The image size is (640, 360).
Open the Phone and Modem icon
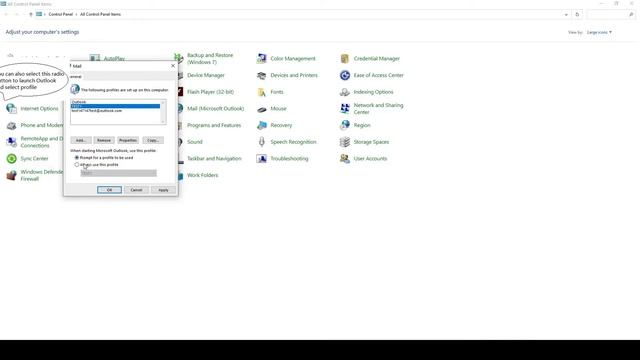[x=11, y=125]
